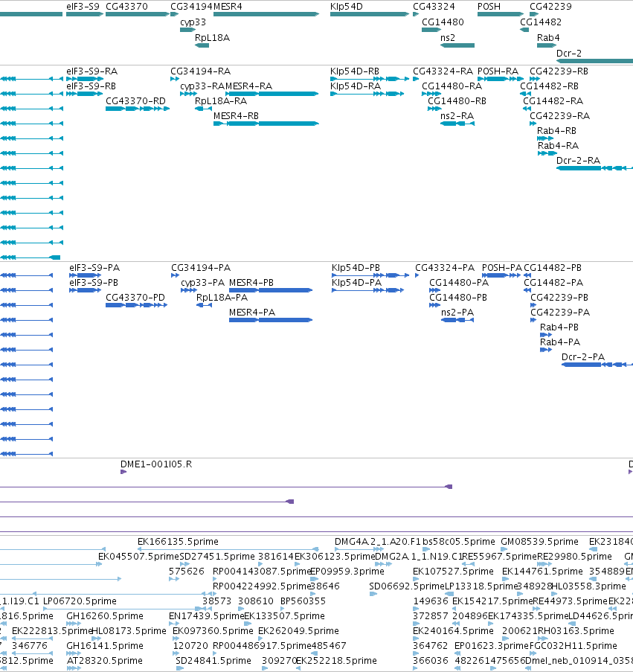Image resolution: width=633 pixels, height=672 pixels.
Task: Select the HL08173.5prime EST label
Action: pos(129,631)
